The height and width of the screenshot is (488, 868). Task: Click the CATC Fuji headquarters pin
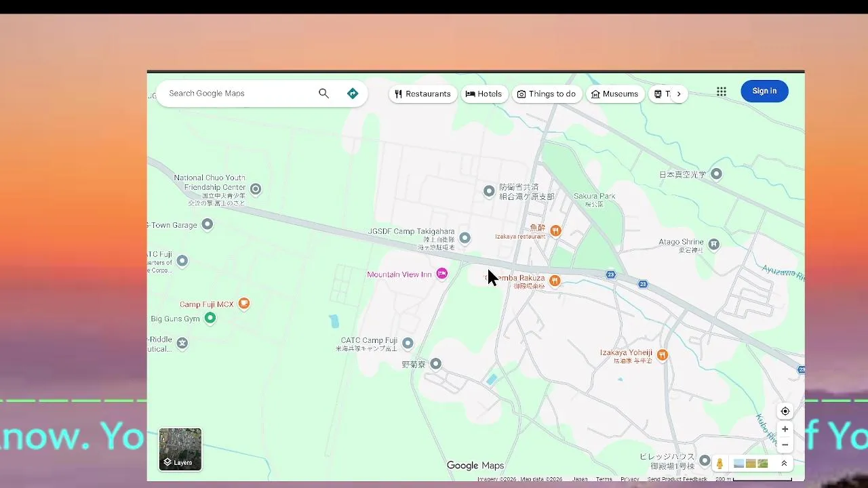[x=182, y=260]
